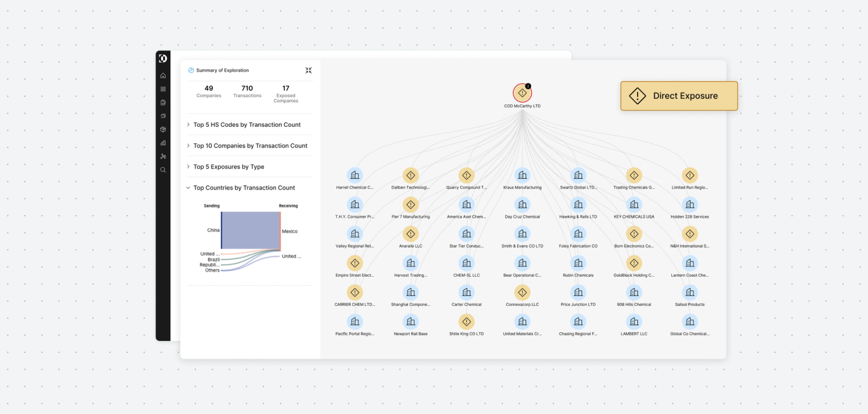Open the bar chart analytics icon in sidebar
The image size is (868, 414).
[163, 142]
